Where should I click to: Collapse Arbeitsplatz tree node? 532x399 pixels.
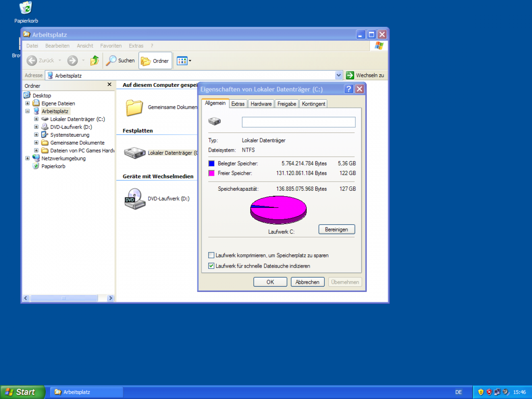[27, 111]
